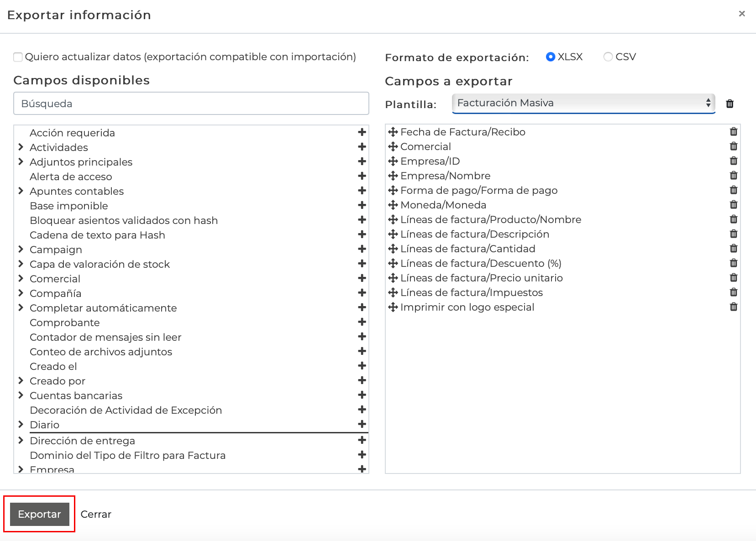Click the Exportar button
The height and width of the screenshot is (541, 756).
[x=39, y=514]
